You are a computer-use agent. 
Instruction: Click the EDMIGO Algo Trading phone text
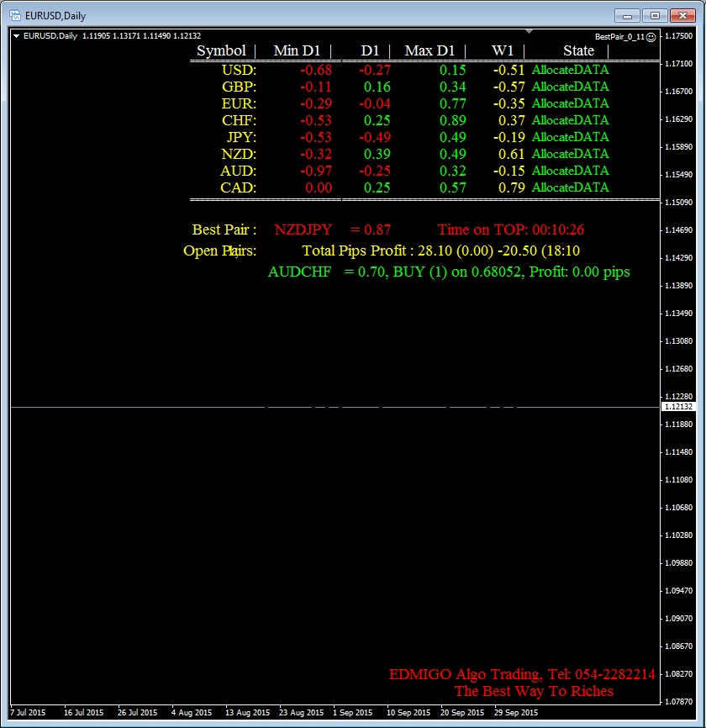coord(522,674)
